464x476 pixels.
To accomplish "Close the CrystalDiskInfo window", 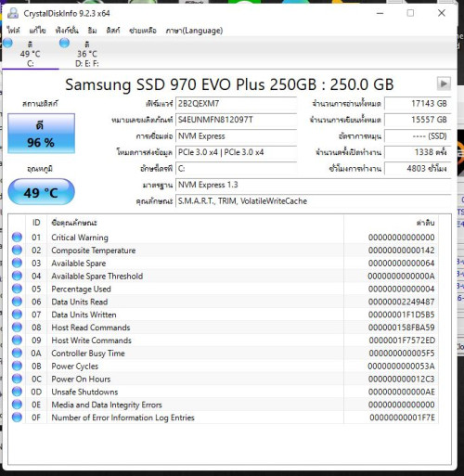I will pyautogui.click(x=442, y=13).
